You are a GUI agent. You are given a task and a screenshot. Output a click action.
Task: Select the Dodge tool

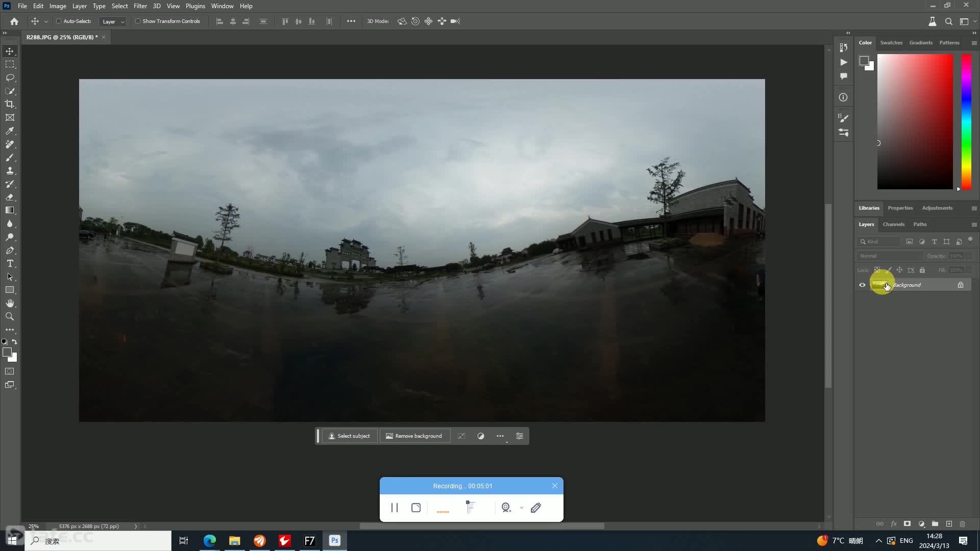[x=10, y=237]
